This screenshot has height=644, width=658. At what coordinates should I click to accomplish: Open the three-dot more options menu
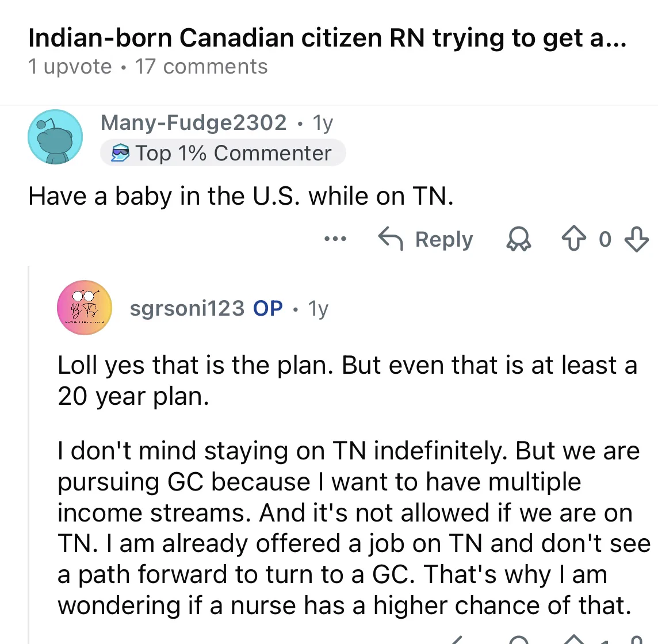click(335, 239)
